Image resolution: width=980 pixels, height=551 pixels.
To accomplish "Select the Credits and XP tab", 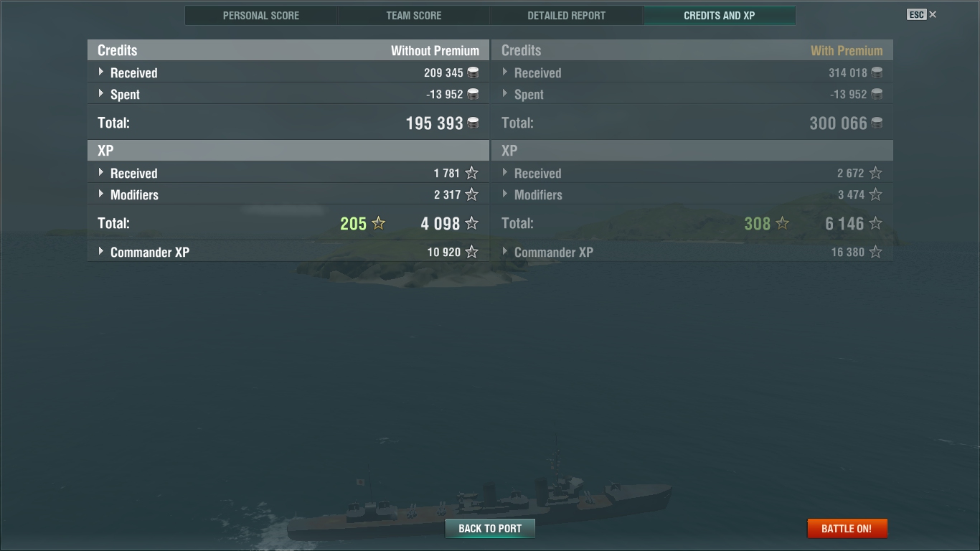I will (720, 15).
